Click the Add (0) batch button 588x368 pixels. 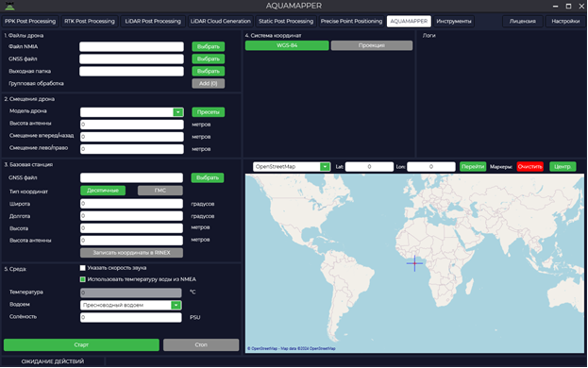click(x=209, y=83)
